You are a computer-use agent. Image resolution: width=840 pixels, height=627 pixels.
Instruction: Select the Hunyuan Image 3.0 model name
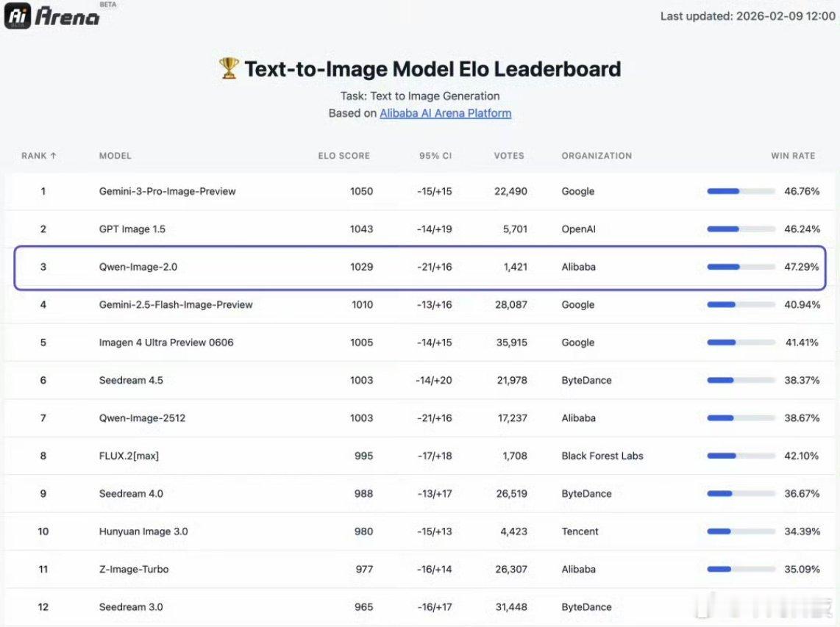pyautogui.click(x=143, y=531)
